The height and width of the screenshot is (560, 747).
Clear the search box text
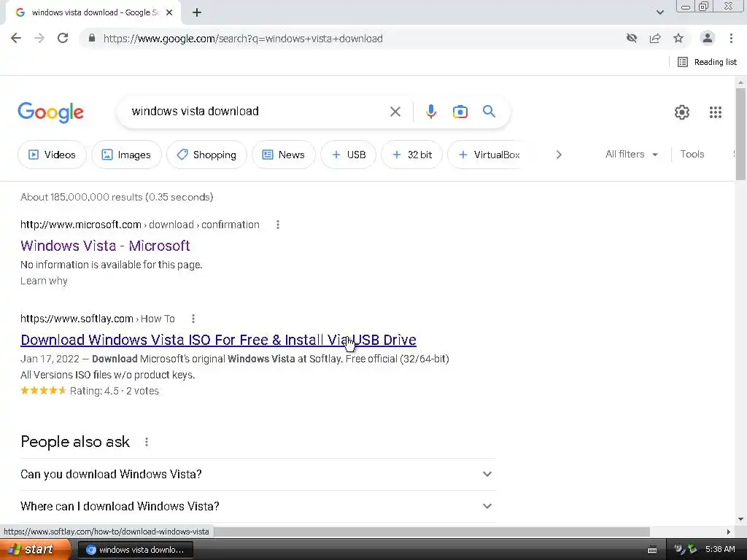point(395,112)
